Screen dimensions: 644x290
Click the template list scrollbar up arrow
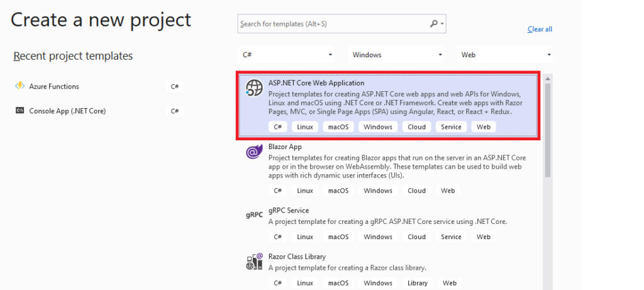point(547,78)
